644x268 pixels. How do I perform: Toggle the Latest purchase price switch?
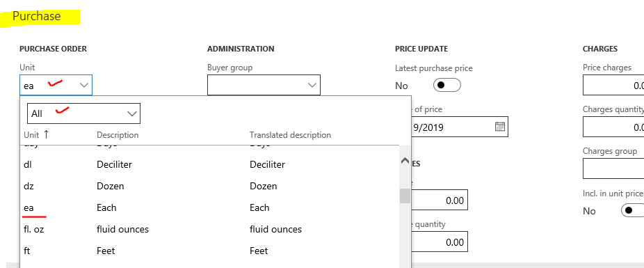click(x=447, y=85)
